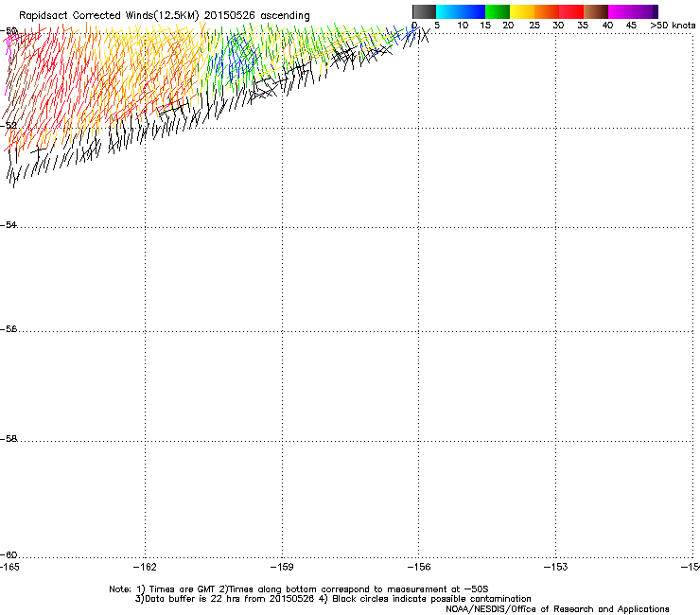Click the cyan 5-10 knots legend color
Image resolution: width=700 pixels, height=615 pixels.
(448, 11)
